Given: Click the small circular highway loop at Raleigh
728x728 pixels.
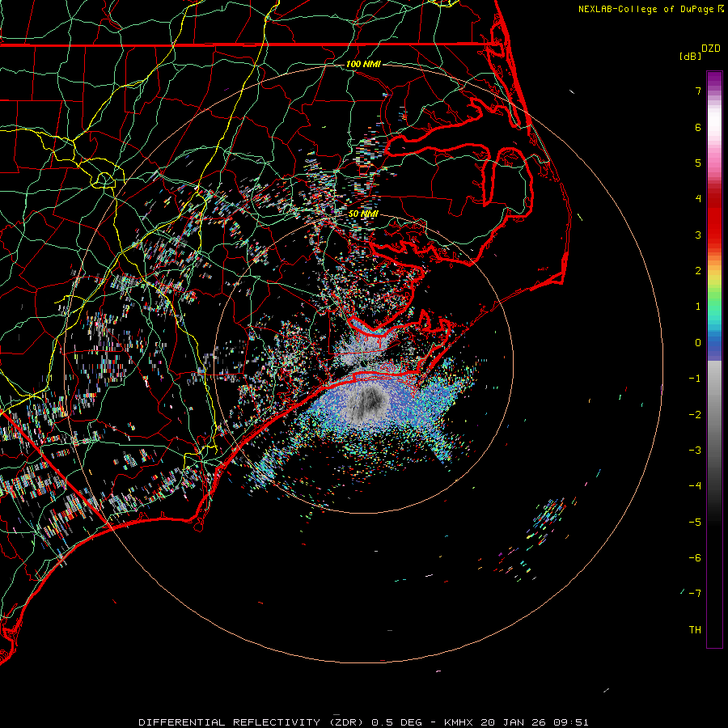Looking at the screenshot, I should pos(104,180).
